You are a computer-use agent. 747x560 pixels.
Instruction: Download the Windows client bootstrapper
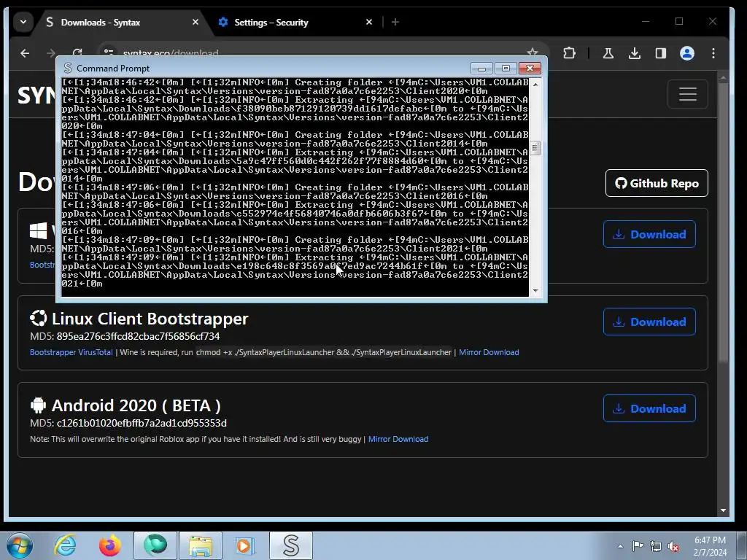coord(649,234)
